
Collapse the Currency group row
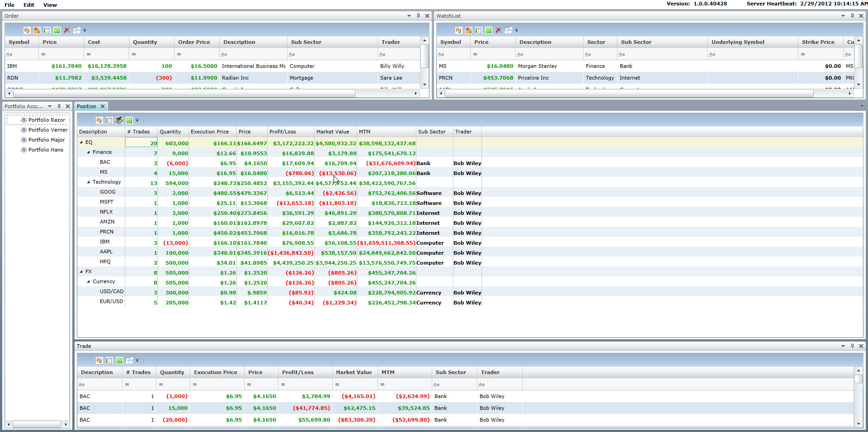89,281
